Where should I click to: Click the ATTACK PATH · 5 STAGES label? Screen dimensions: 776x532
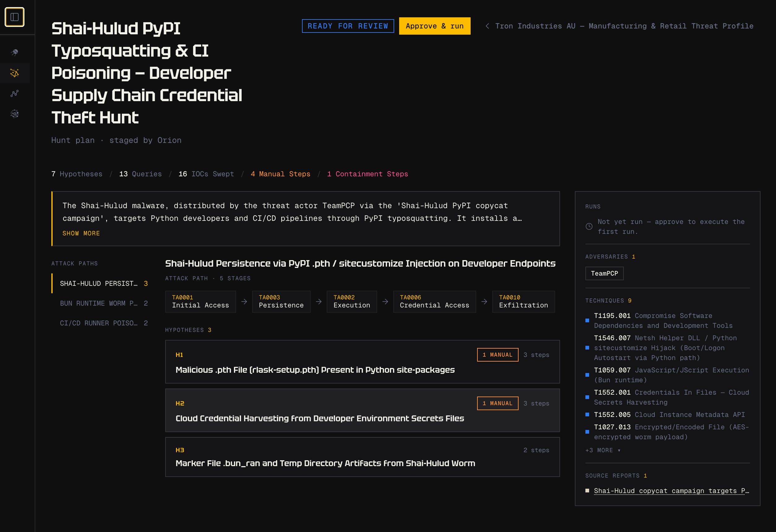pos(208,278)
